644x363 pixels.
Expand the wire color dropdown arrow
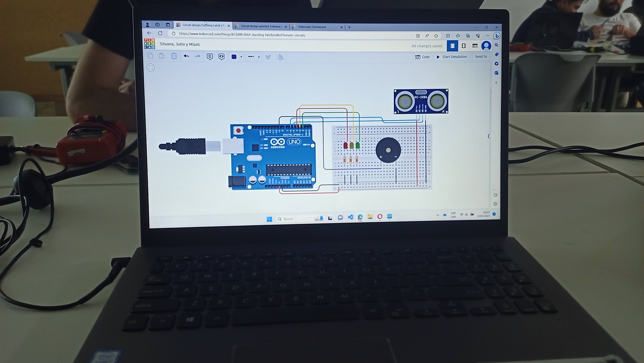point(241,57)
